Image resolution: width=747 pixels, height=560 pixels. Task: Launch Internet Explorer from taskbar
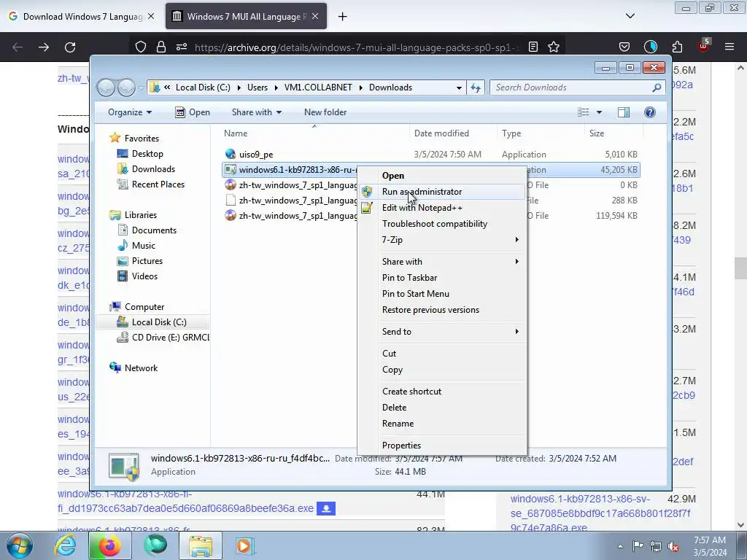pos(65,545)
